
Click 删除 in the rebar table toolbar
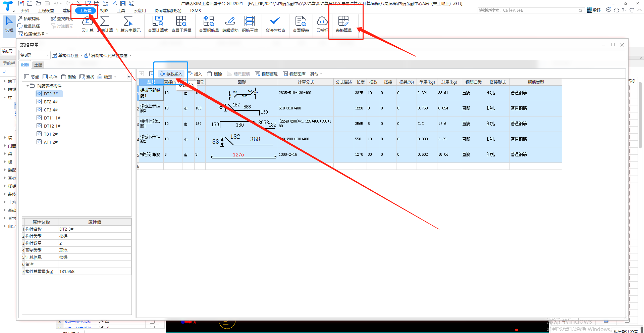[215, 74]
